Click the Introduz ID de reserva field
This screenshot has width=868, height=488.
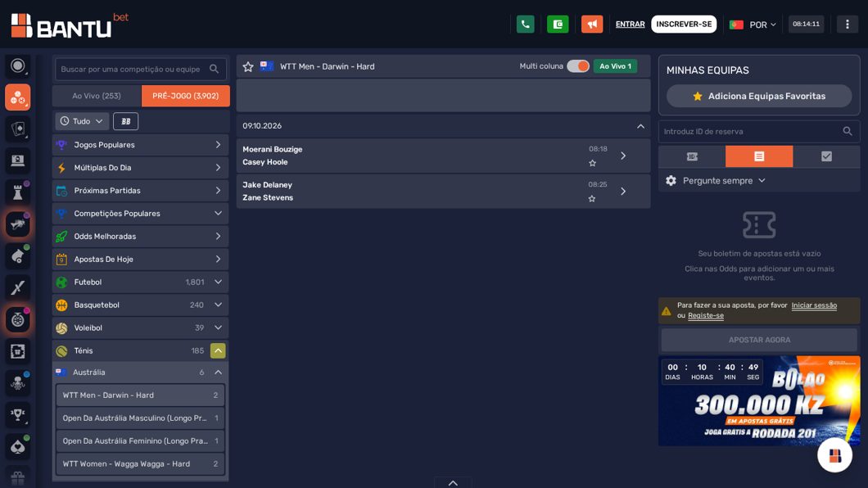coord(759,131)
